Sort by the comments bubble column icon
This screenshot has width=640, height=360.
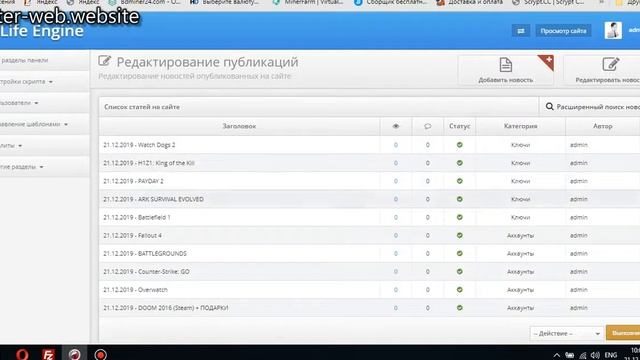pyautogui.click(x=427, y=126)
